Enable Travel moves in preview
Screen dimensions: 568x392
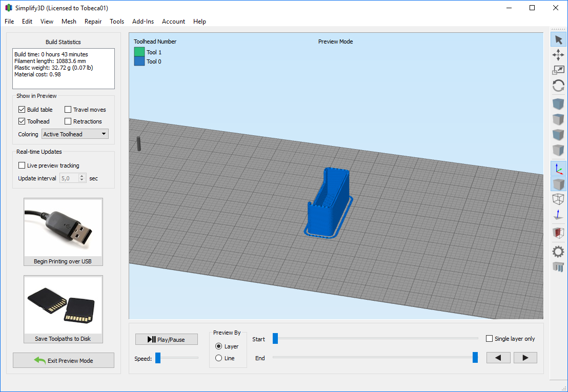68,110
